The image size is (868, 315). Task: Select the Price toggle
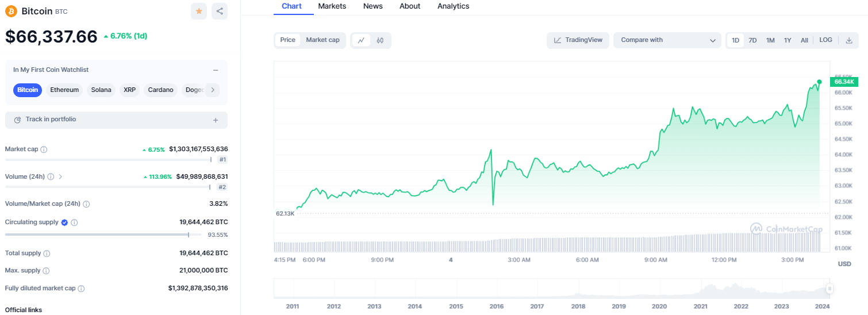(288, 40)
